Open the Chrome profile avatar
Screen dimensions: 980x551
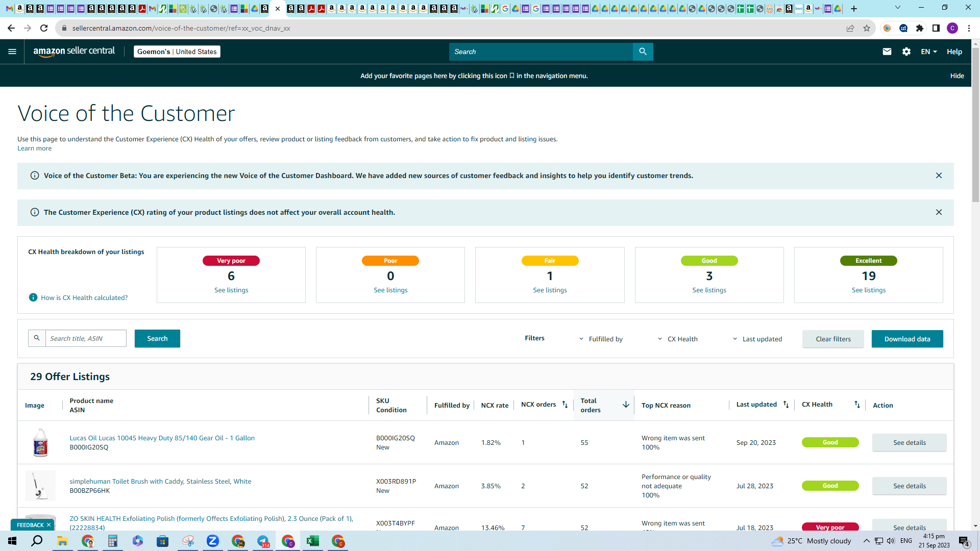click(952, 28)
